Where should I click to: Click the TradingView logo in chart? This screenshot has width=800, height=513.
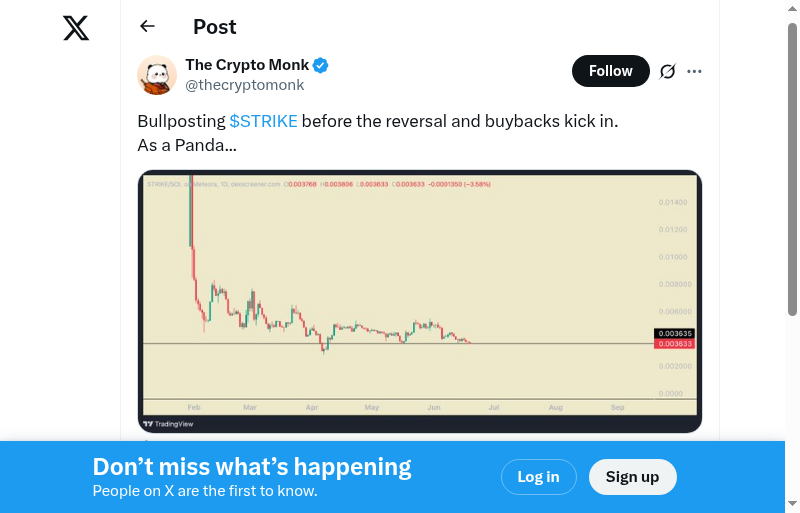169,424
